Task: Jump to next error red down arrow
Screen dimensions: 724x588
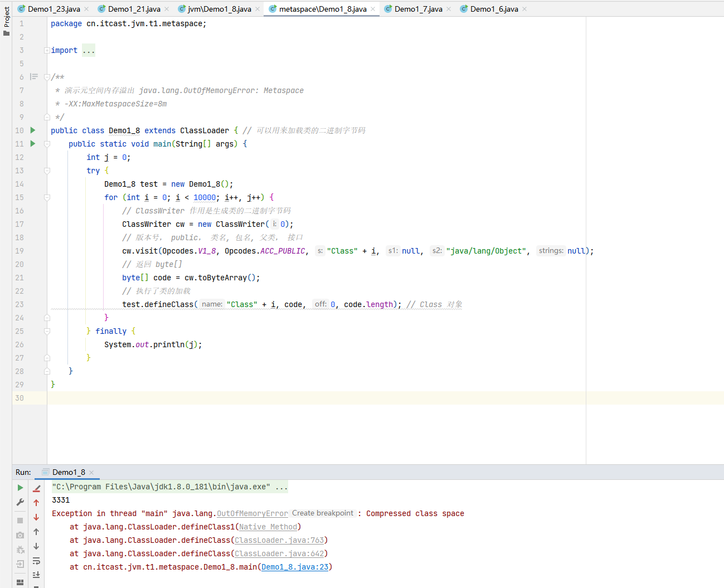Action: 36,517
